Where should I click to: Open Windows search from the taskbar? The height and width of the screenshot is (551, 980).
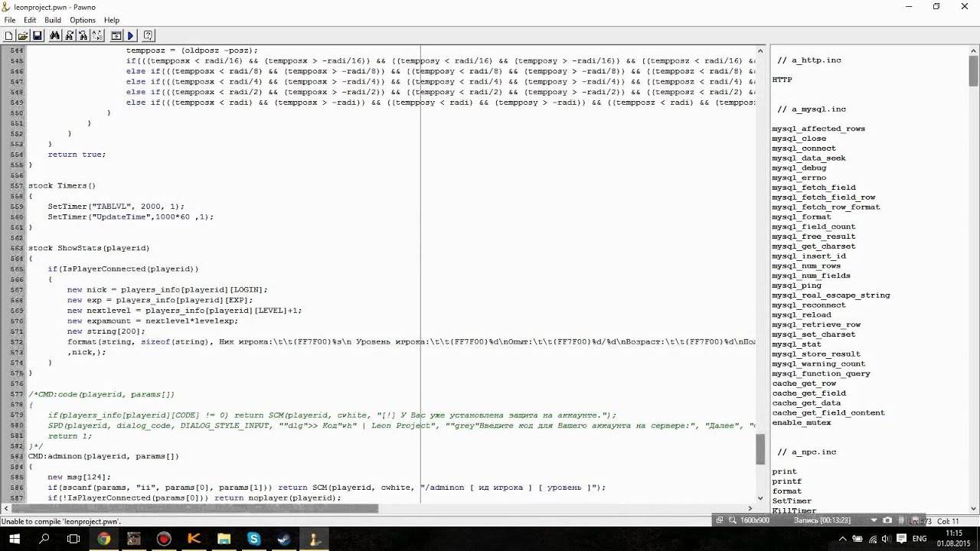(44, 539)
